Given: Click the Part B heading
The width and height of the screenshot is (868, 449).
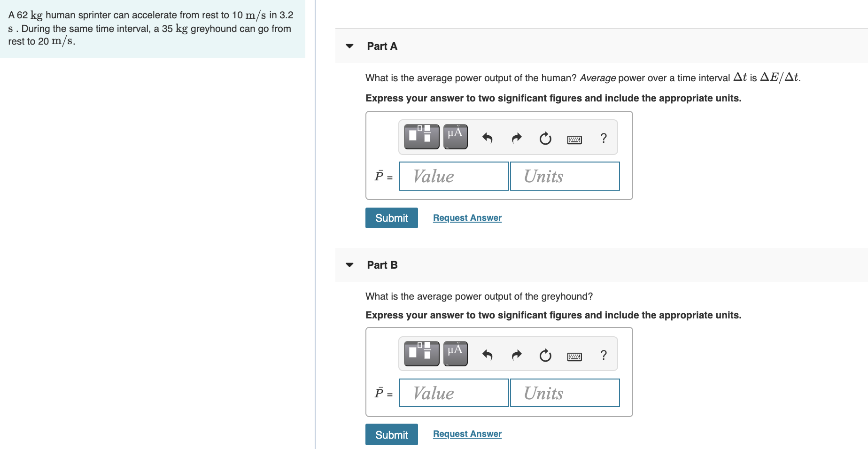Looking at the screenshot, I should (382, 265).
